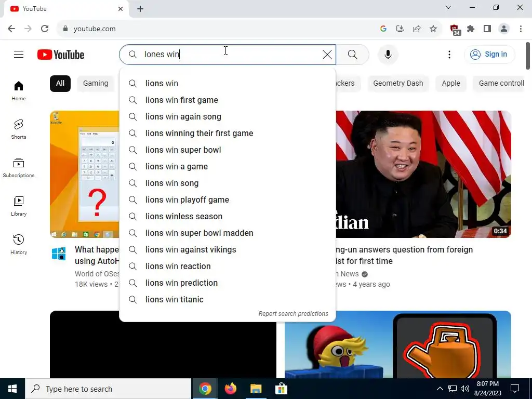Open Chrome three-dot menu

(x=521, y=29)
